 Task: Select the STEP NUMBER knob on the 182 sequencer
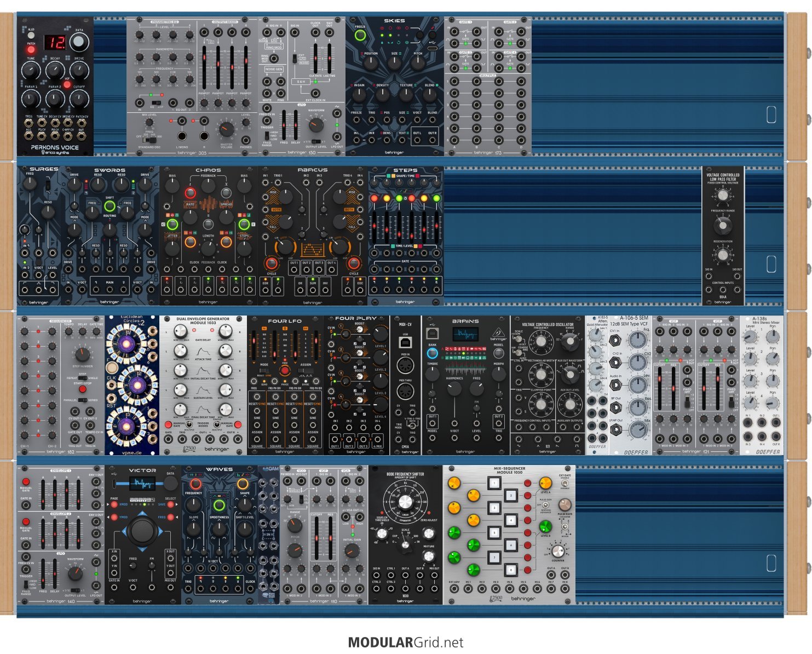point(82,354)
